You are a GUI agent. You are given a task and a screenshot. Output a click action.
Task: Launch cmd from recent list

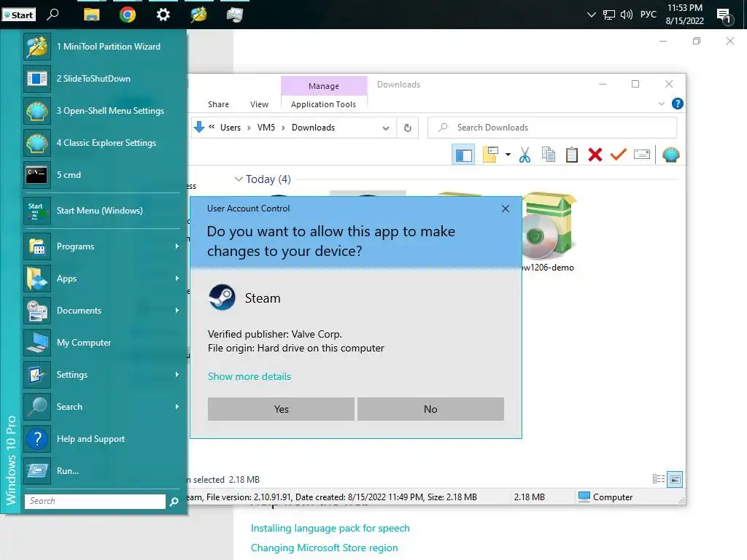click(x=102, y=175)
